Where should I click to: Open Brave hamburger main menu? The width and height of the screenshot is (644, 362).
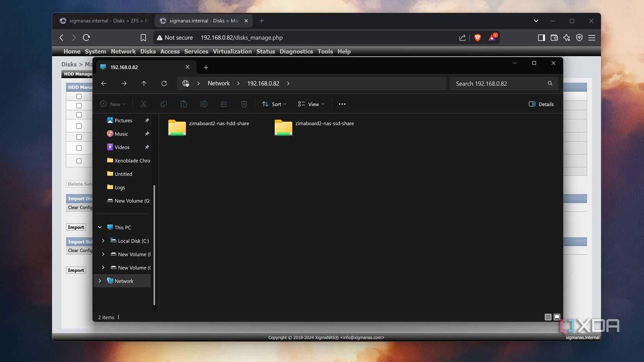coord(592,37)
